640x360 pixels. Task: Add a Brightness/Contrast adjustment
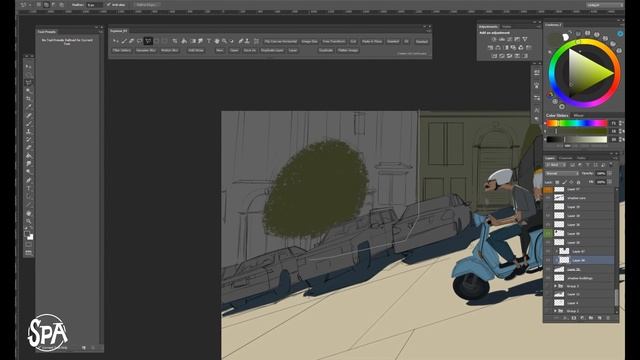pyautogui.click(x=494, y=40)
